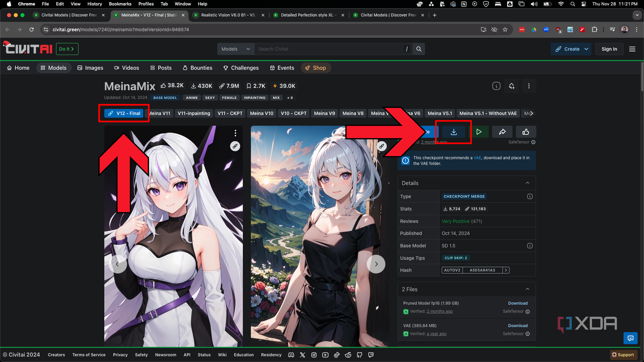Toggle notifications with the bell icon

point(512,86)
